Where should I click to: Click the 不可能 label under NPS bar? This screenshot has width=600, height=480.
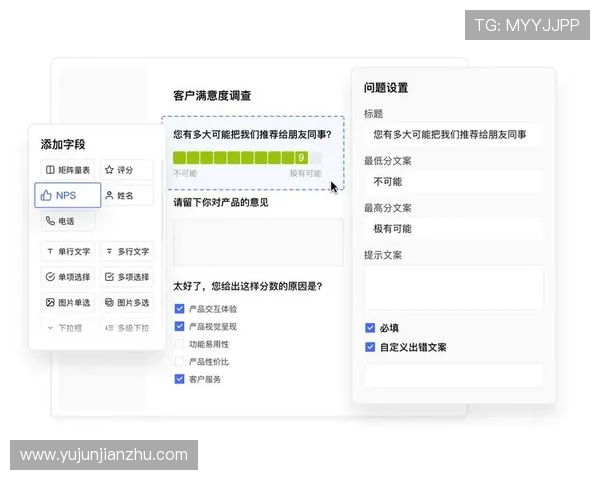(185, 173)
